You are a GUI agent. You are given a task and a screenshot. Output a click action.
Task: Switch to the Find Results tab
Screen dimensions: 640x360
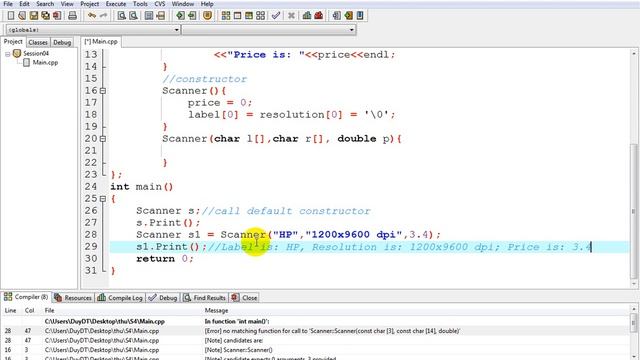(x=204, y=298)
